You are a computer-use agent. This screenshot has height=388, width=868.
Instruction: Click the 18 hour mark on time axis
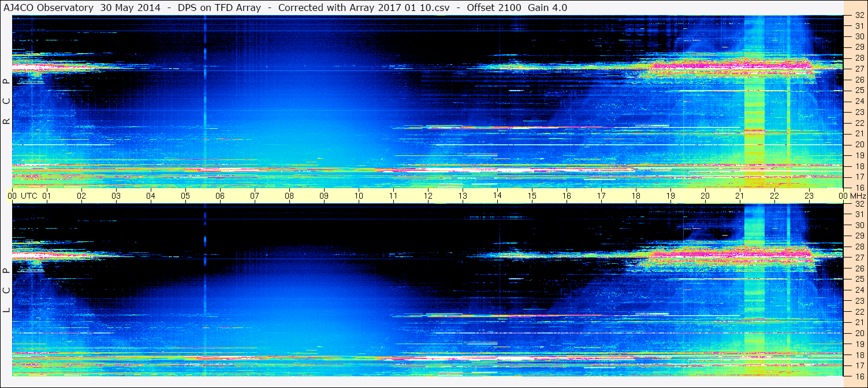point(635,196)
